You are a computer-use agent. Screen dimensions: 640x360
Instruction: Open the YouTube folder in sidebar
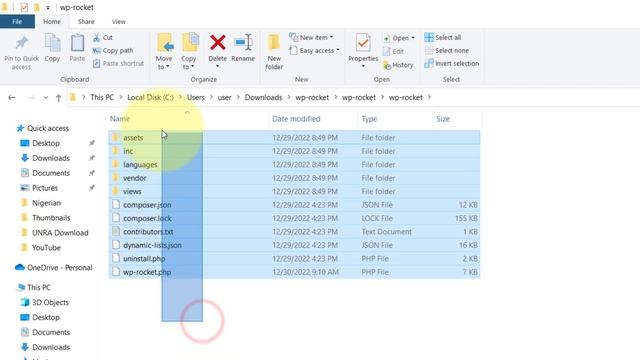click(x=46, y=248)
